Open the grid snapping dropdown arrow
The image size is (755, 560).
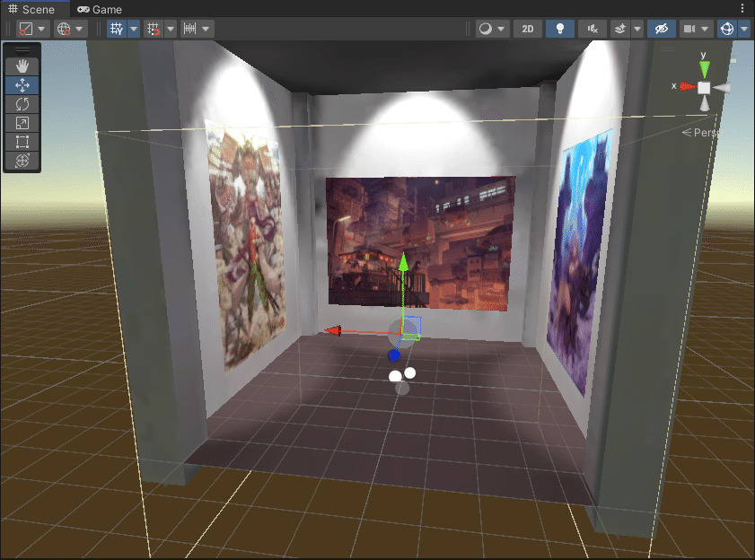[171, 29]
